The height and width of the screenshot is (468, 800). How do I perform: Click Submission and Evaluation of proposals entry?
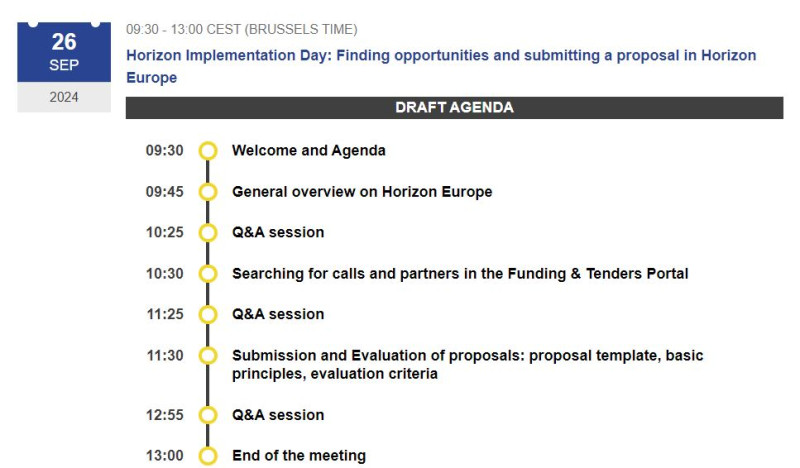(x=467, y=364)
